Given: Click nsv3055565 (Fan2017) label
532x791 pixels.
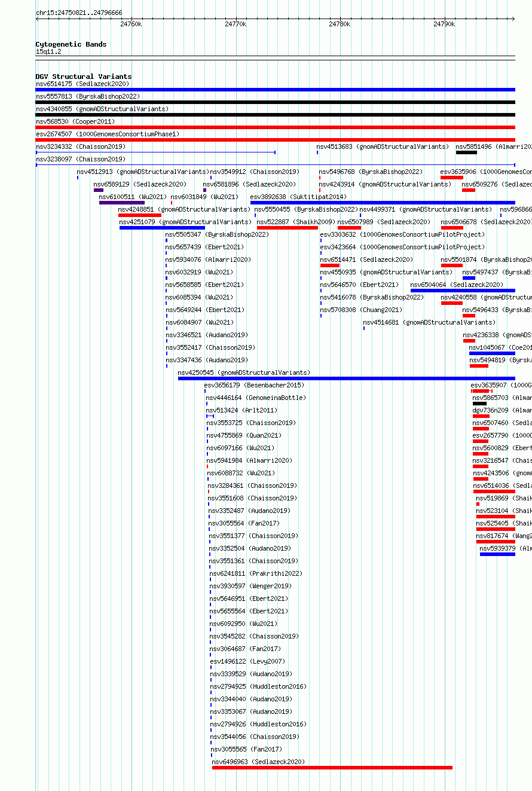Looking at the screenshot, I should (x=246, y=749).
